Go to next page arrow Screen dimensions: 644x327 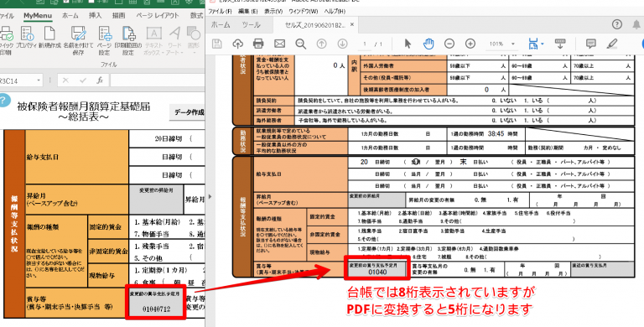pyautogui.click(x=342, y=44)
